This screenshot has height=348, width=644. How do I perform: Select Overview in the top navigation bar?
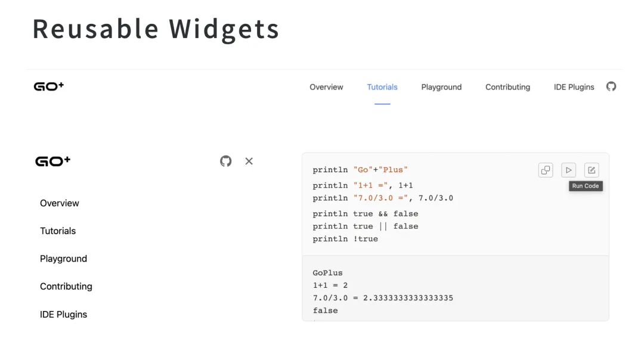[326, 87]
